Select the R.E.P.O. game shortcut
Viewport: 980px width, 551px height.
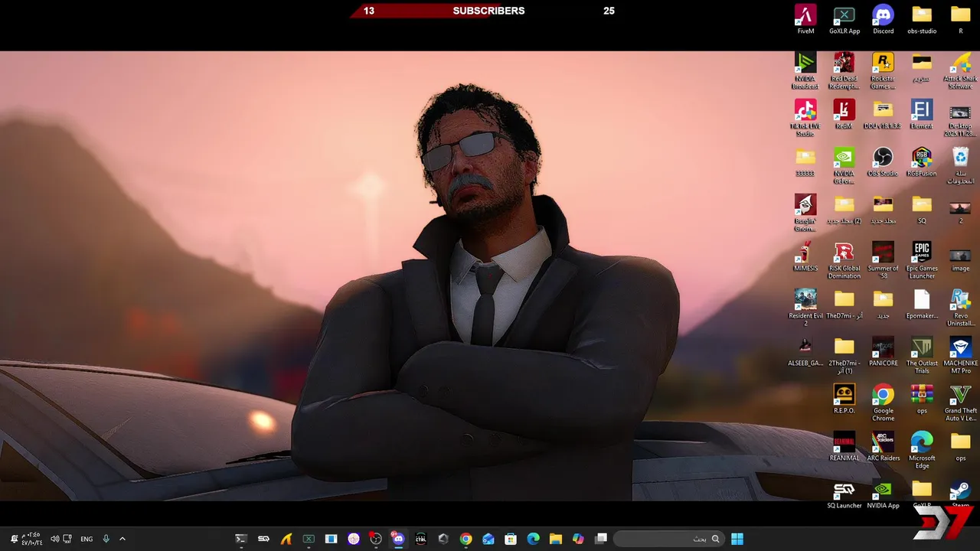coord(844,399)
